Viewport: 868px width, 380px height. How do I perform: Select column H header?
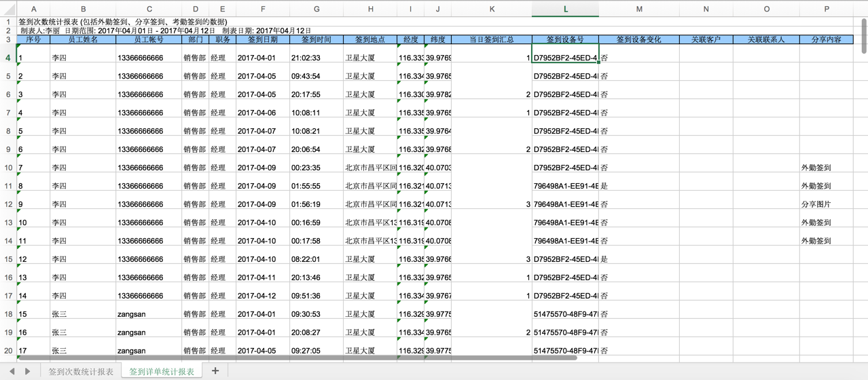tap(370, 9)
